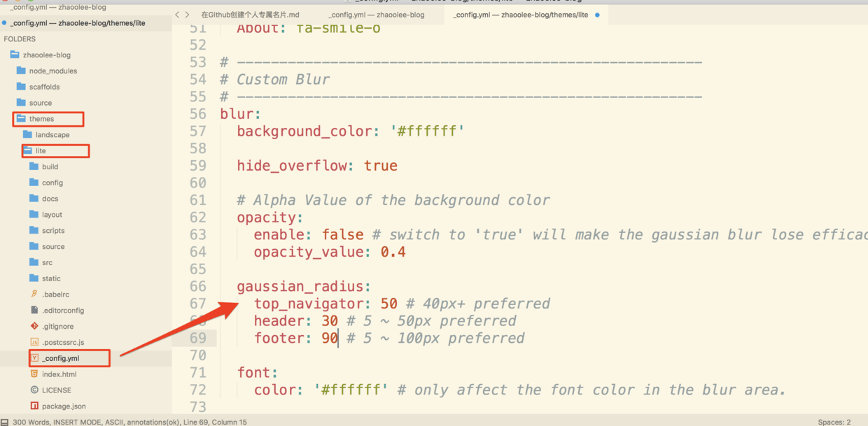
Task: Close the modified themes/lite tab dot
Action: point(597,15)
